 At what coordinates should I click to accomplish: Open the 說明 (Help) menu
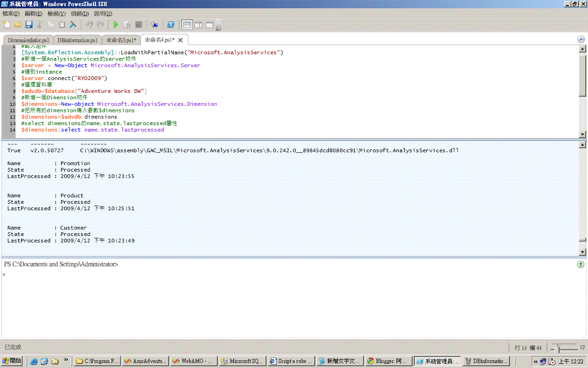(103, 14)
